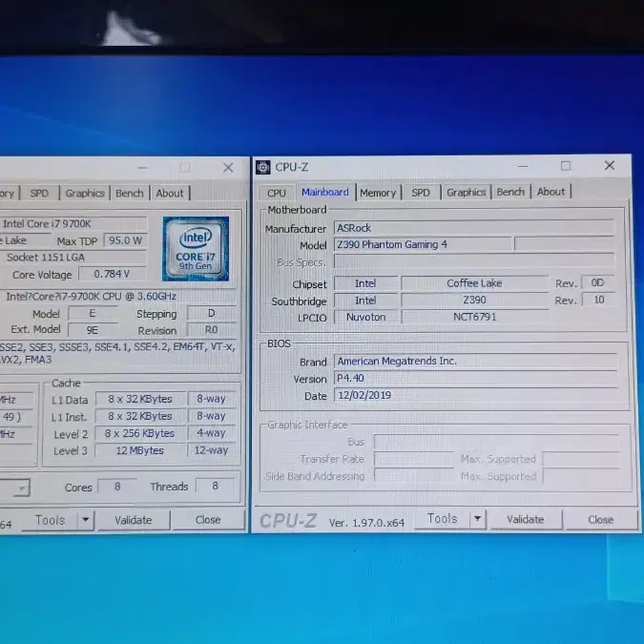Click Southbridge value Z390
The height and width of the screenshot is (644, 644).
point(474,301)
